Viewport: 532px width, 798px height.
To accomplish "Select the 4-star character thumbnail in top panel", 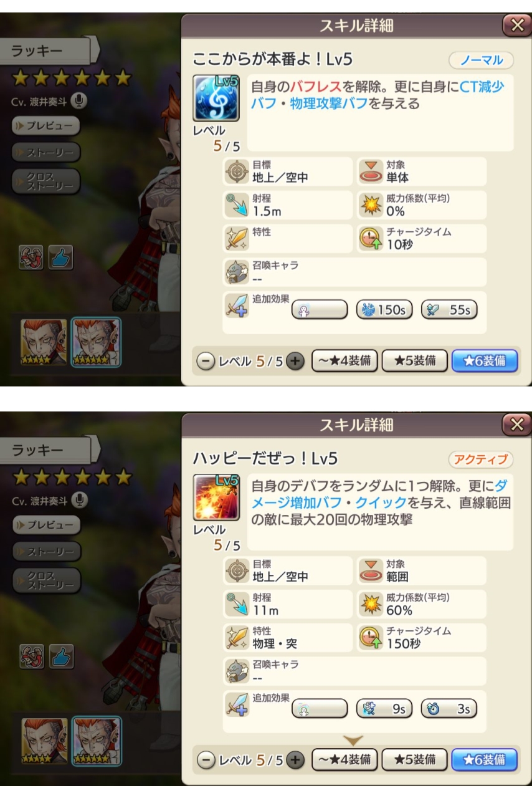I will [44, 342].
